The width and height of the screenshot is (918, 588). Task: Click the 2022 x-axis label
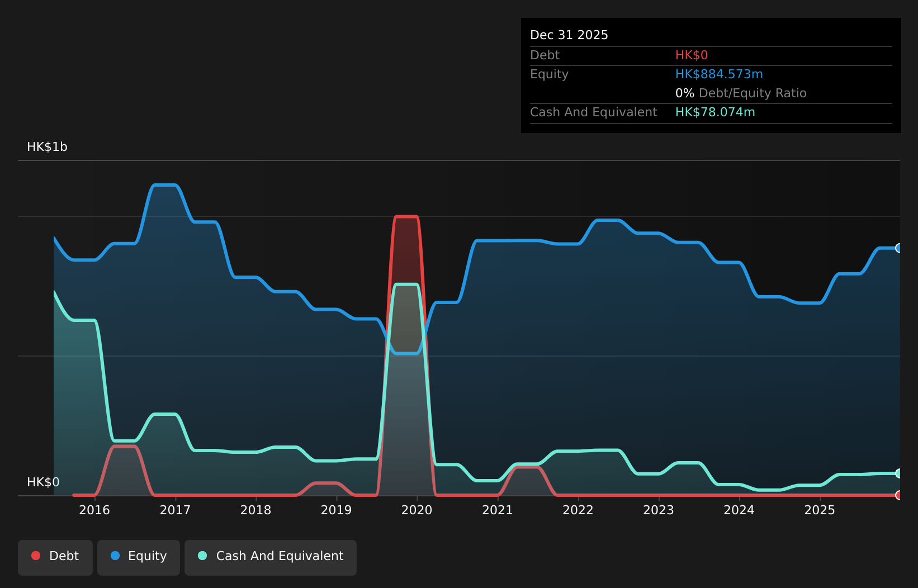578,510
